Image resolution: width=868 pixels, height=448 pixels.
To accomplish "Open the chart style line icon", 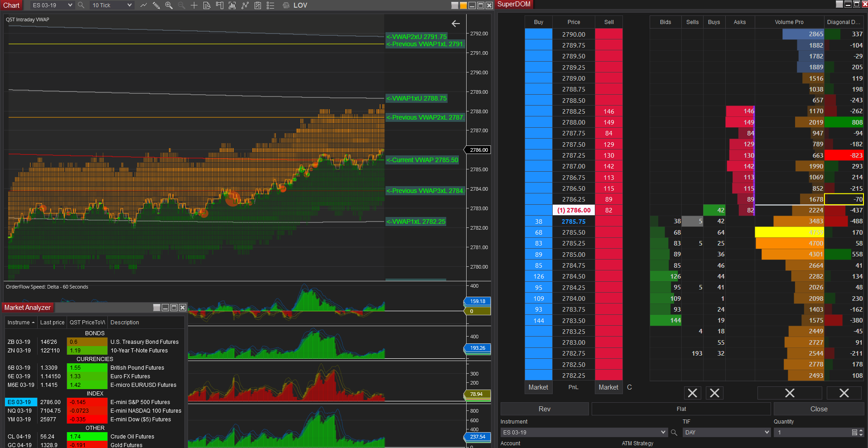I will tap(144, 5).
